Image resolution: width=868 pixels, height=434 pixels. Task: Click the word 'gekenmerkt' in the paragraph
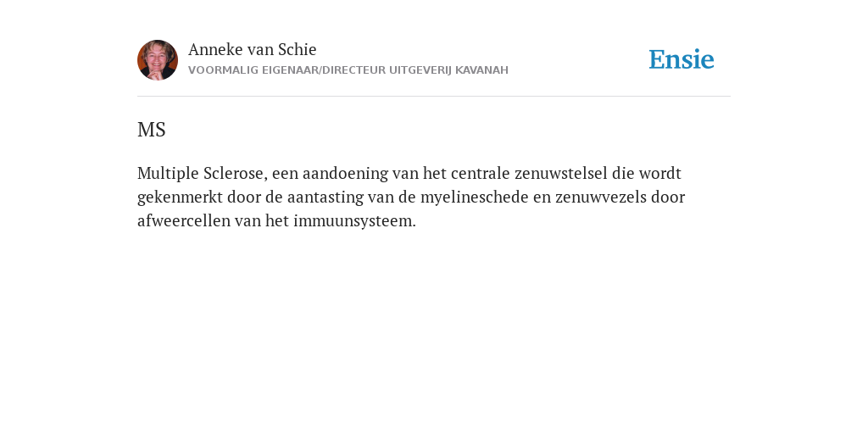pyautogui.click(x=180, y=197)
